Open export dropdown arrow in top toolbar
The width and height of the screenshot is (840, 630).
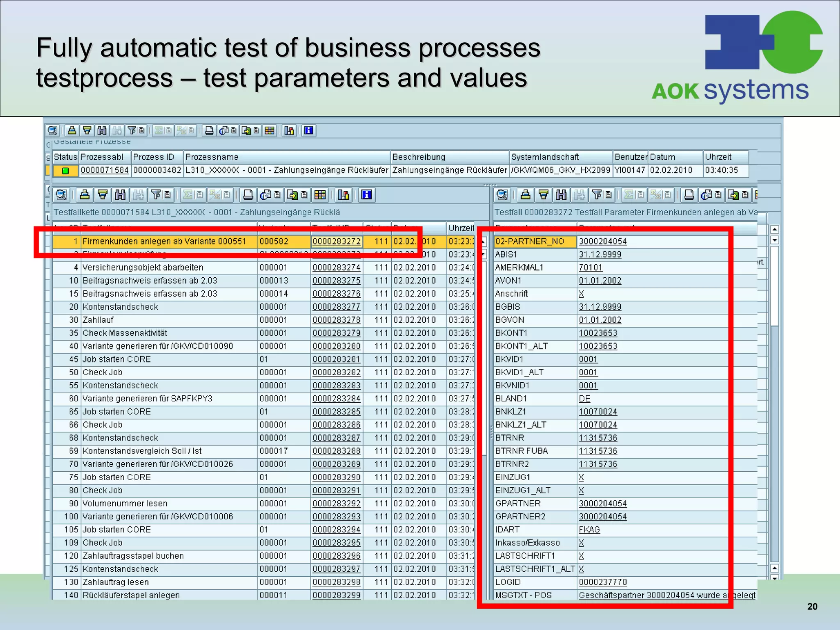256,130
